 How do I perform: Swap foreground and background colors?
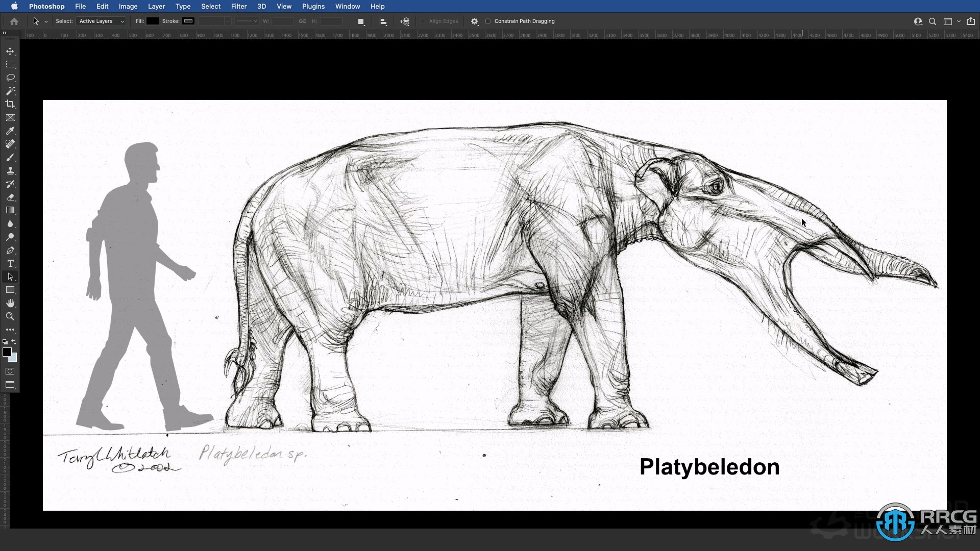14,342
